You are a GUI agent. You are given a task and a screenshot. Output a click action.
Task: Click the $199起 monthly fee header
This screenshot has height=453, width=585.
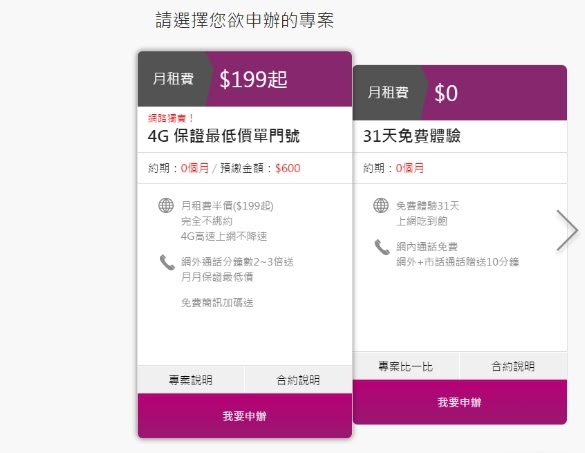coord(253,79)
